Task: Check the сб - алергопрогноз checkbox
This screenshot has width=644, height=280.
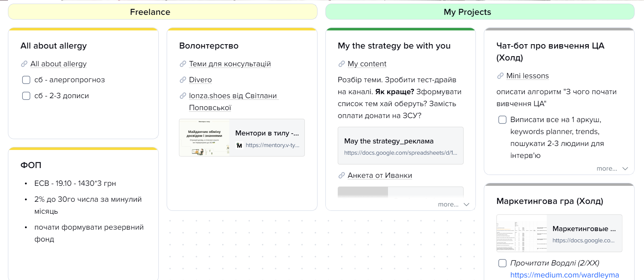Action: pos(26,80)
